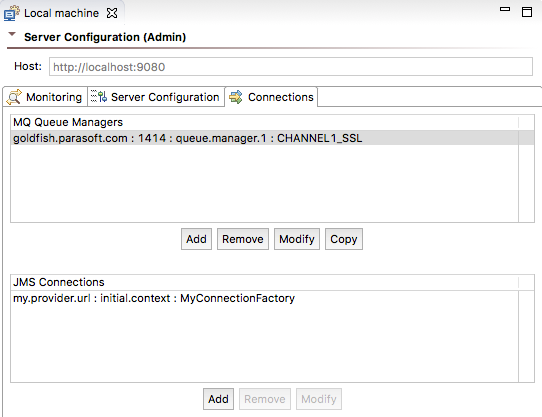The width and height of the screenshot is (542, 417).
Task: Click the Connections arrows icon
Action: point(236,97)
